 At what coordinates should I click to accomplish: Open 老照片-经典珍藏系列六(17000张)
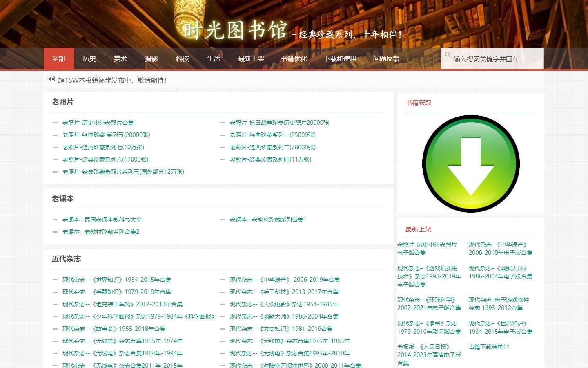coord(105,159)
